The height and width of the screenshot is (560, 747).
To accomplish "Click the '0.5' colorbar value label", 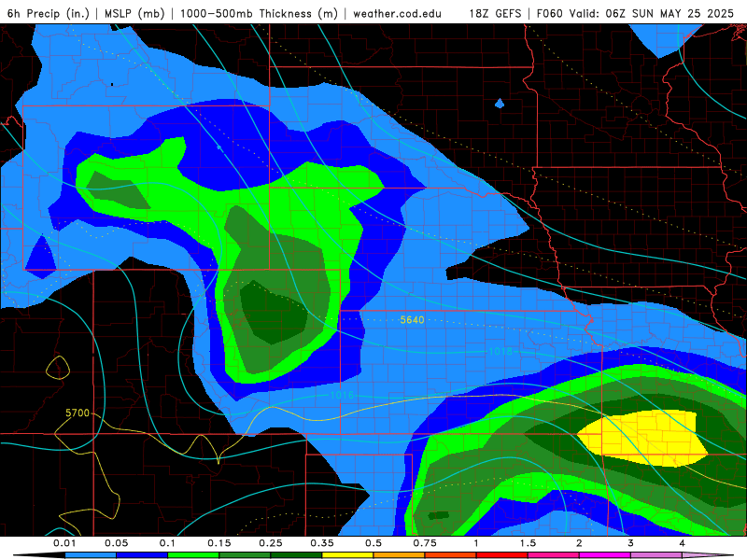I will click(x=373, y=543).
